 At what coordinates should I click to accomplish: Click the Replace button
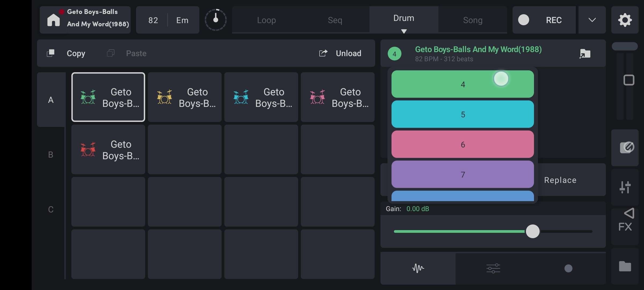pyautogui.click(x=560, y=180)
